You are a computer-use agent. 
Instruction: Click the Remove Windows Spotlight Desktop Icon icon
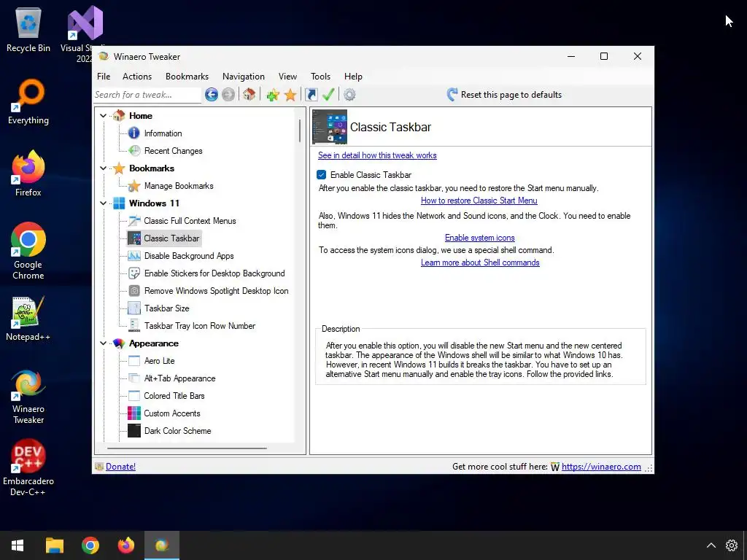pos(134,291)
